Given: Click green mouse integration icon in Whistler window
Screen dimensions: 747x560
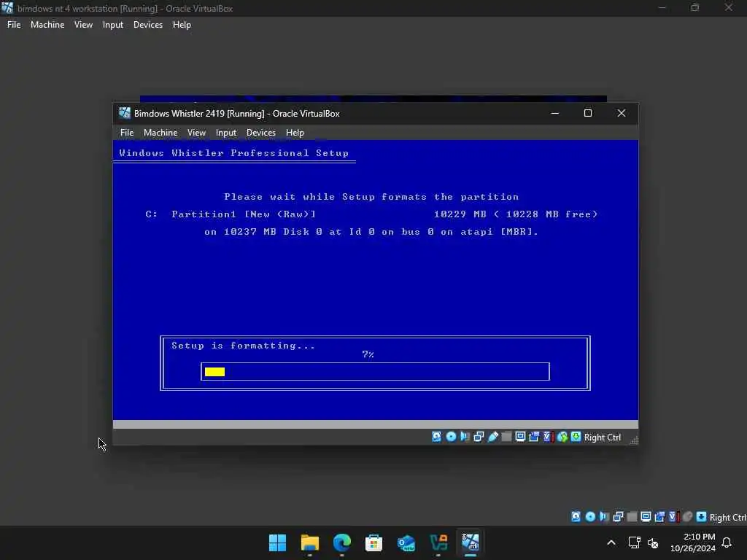Looking at the screenshot, I should click(x=562, y=437).
